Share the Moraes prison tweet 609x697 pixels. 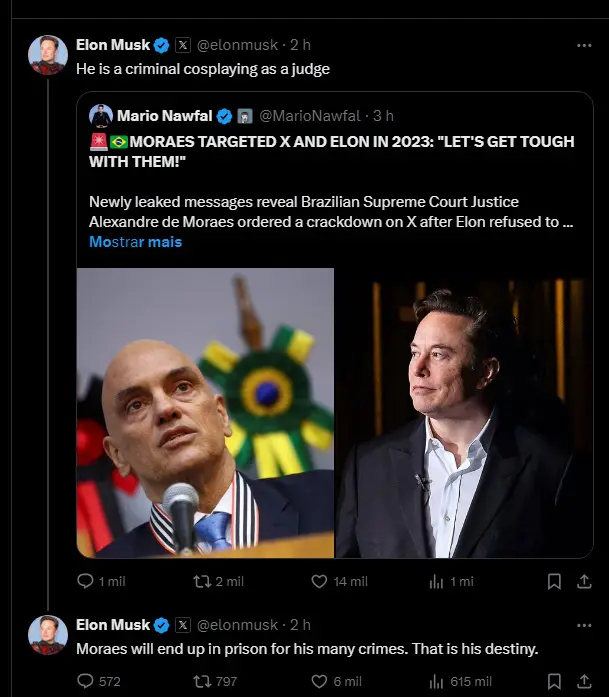coord(582,682)
